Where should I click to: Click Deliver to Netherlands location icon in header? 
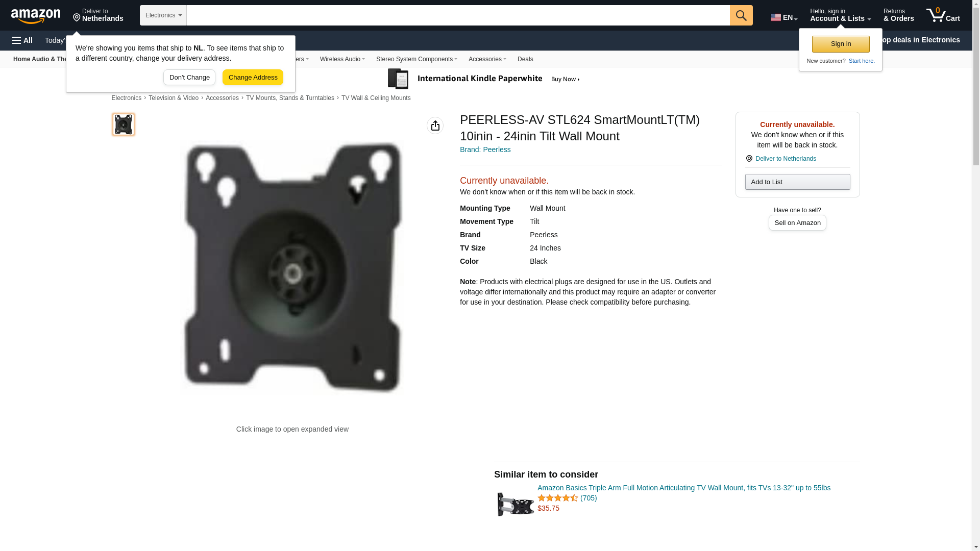77,18
